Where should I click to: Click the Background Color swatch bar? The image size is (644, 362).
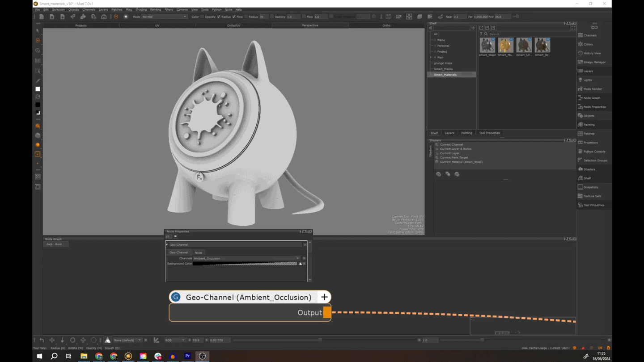point(245,264)
